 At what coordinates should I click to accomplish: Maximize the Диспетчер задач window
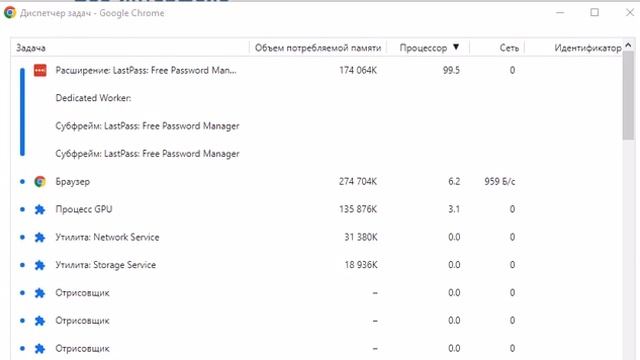coord(595,13)
